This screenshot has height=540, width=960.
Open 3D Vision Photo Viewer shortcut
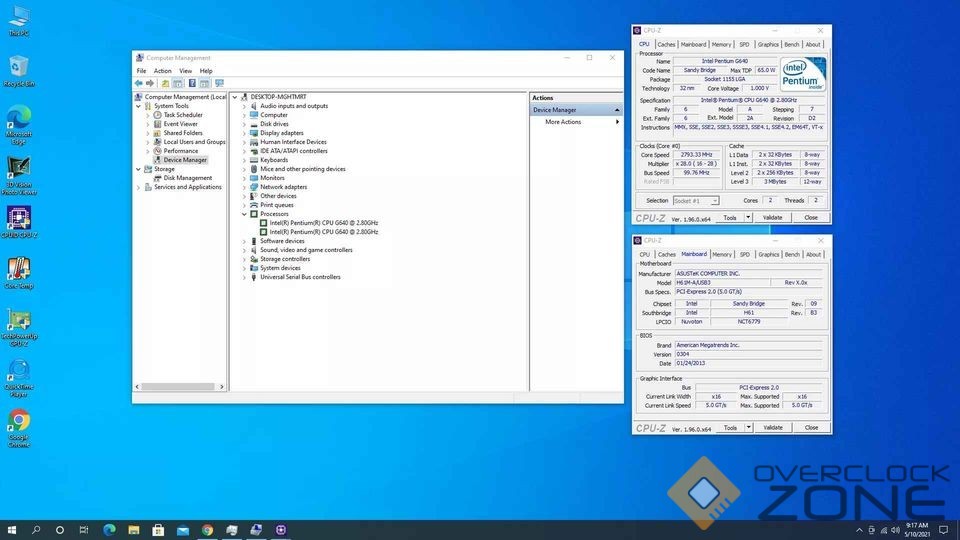pyautogui.click(x=19, y=176)
